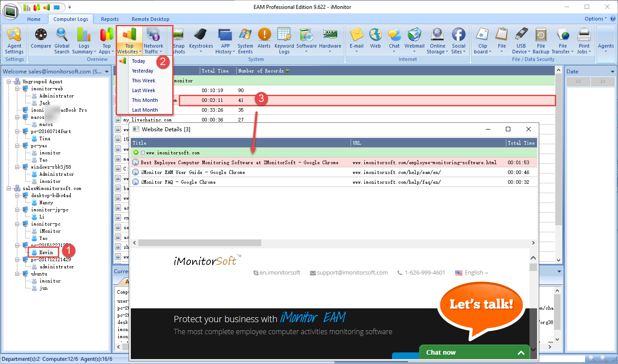
Task: Open Hardware inventory button
Action: 330,40
